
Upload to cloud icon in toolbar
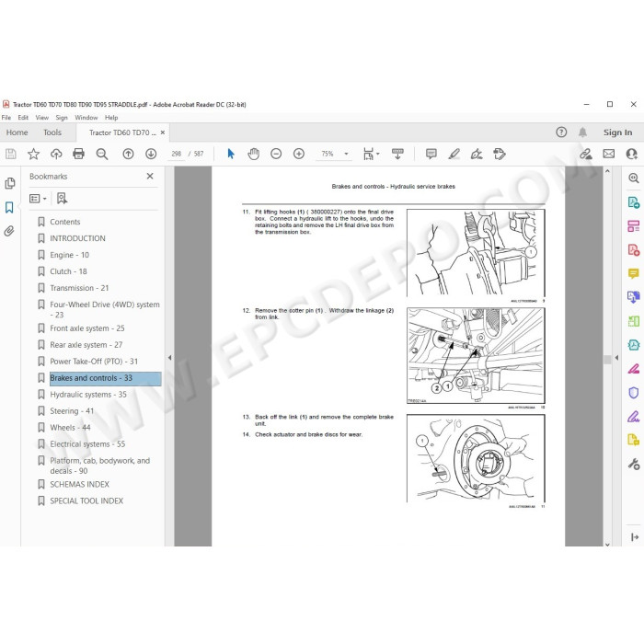click(56, 154)
